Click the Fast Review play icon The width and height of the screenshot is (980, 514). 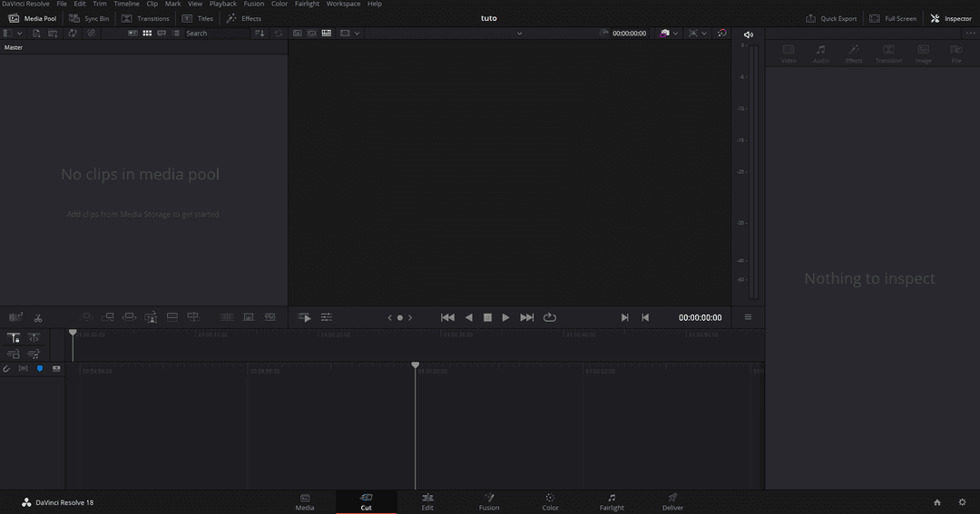click(x=304, y=317)
